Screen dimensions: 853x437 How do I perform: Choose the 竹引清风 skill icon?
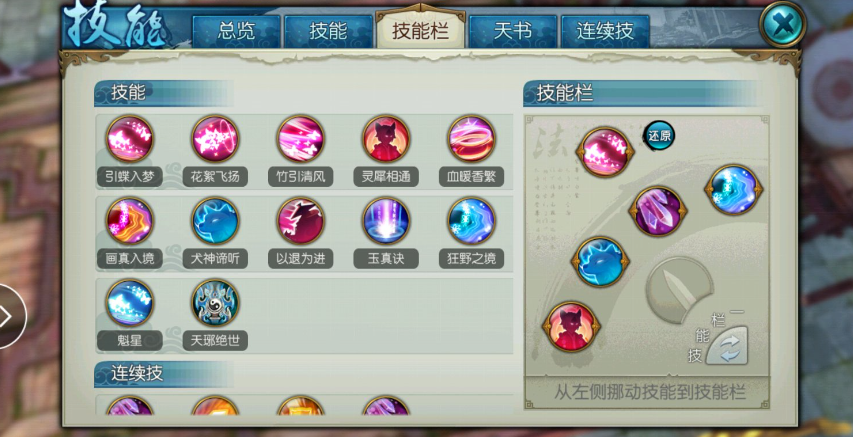[x=300, y=139]
